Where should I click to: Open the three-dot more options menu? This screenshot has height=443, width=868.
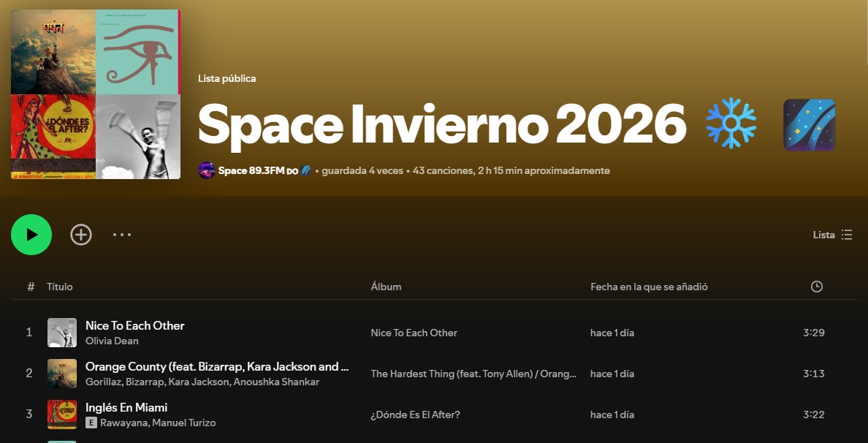tap(122, 235)
